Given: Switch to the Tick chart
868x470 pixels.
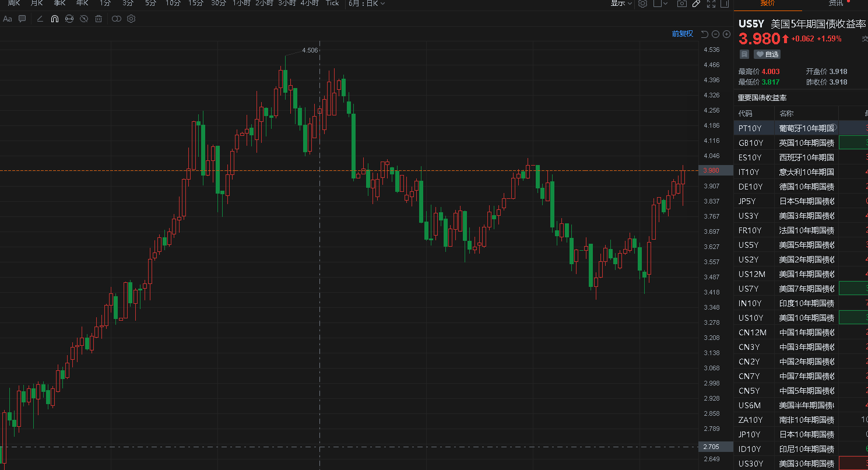Looking at the screenshot, I should tap(332, 3).
